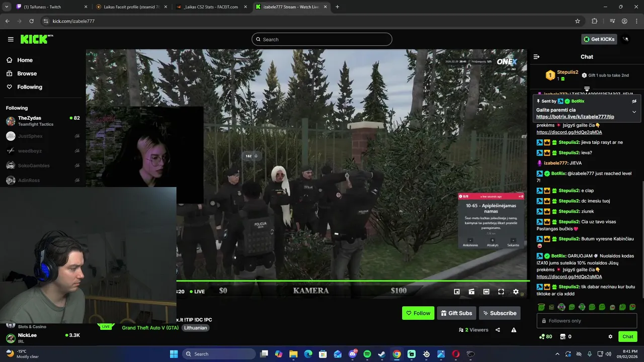Screen dimensions: 644x362
Task: Switch to Laikas CS2 Stats tab
Action: (x=211, y=7)
